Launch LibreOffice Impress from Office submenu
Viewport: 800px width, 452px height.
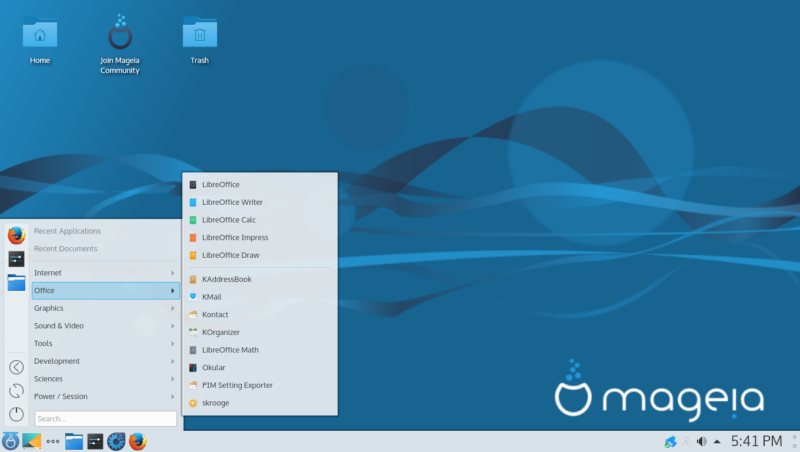pos(260,238)
